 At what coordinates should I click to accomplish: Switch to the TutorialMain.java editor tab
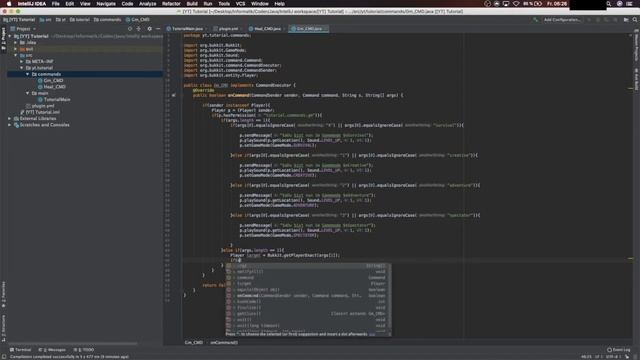(x=187, y=29)
